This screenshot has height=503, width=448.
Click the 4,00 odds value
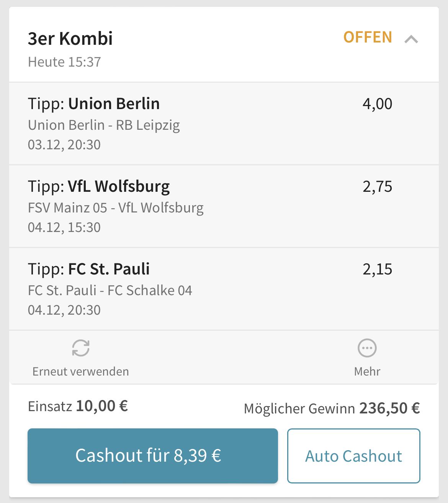tap(377, 104)
